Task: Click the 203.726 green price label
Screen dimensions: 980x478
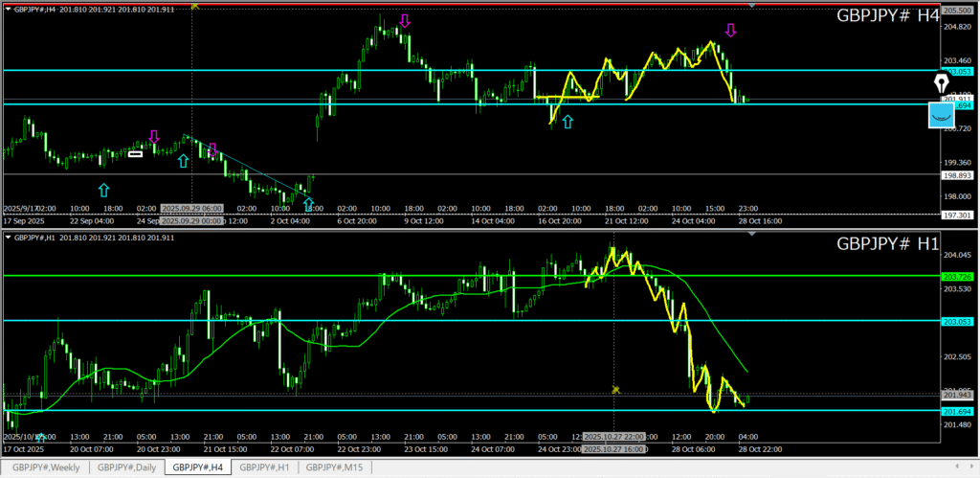Action: tap(959, 276)
